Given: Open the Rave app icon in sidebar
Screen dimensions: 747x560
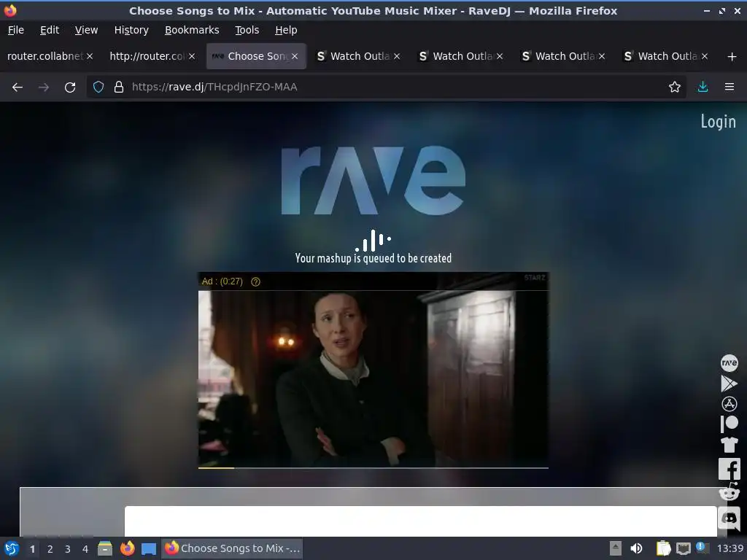Looking at the screenshot, I should tap(729, 363).
